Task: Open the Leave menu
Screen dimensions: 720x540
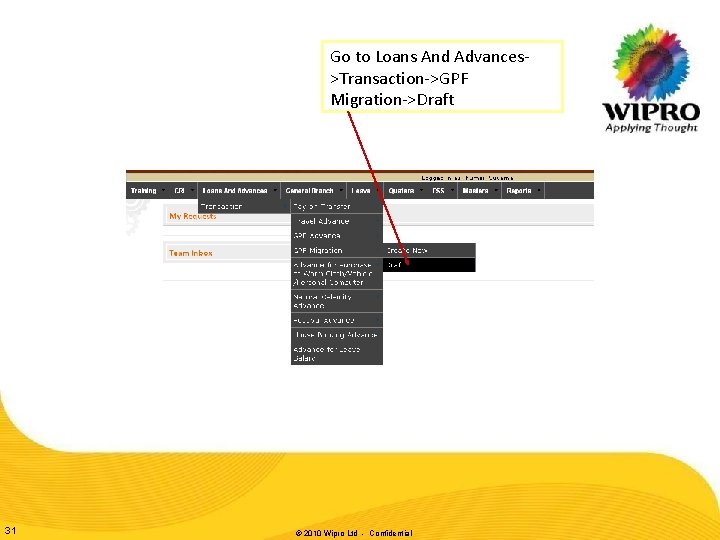Action: click(x=361, y=191)
